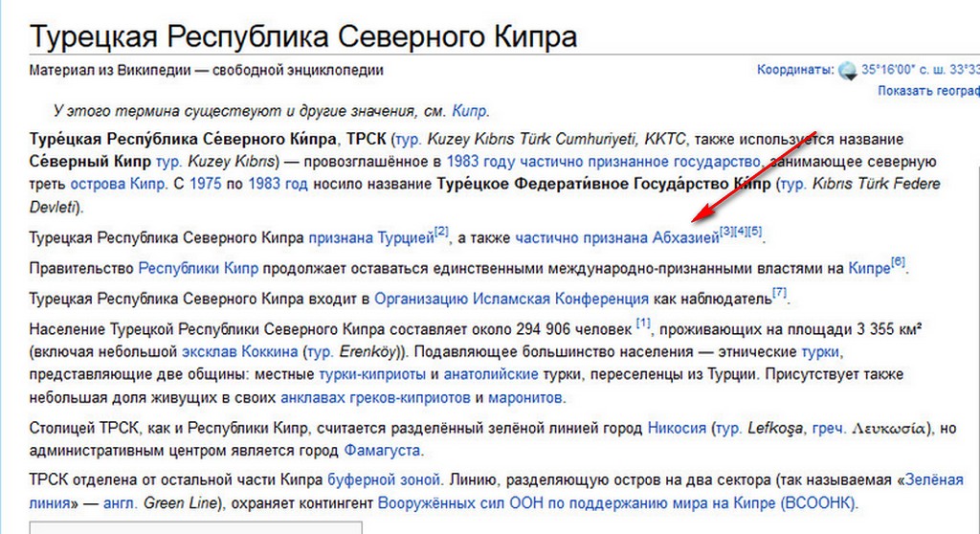
Task: Click first тур. link before Kuzey Kıbrıs Türk Cumhuriyeti
Action: coord(408,139)
